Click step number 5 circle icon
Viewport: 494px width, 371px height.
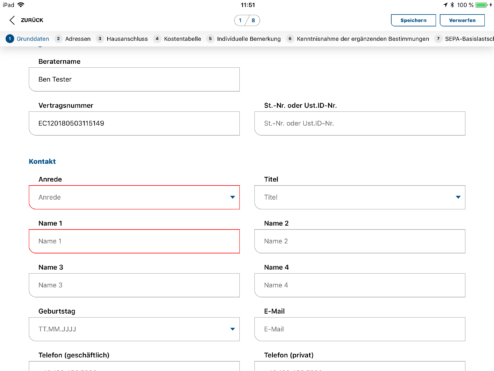pyautogui.click(x=210, y=39)
